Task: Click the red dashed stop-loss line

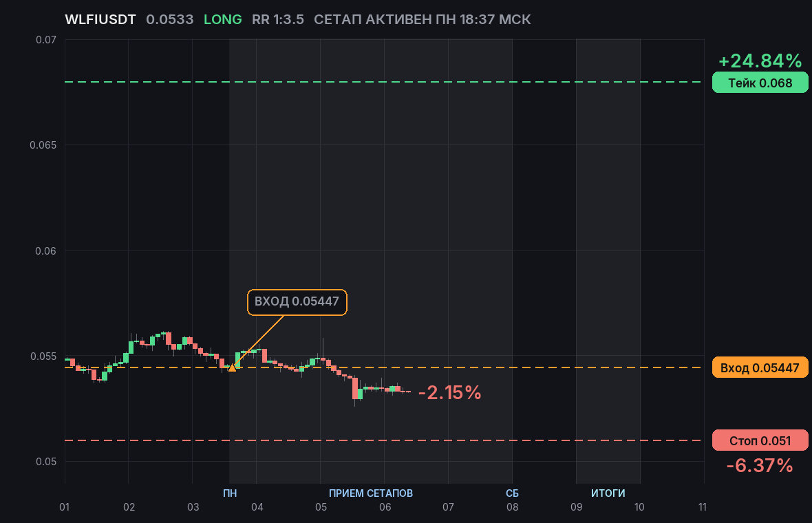Action: pos(384,440)
